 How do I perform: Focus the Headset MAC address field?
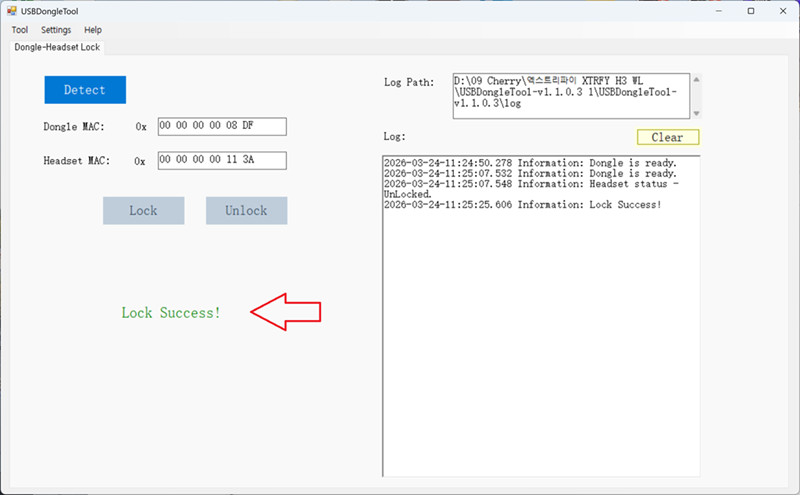pyautogui.click(x=221, y=160)
